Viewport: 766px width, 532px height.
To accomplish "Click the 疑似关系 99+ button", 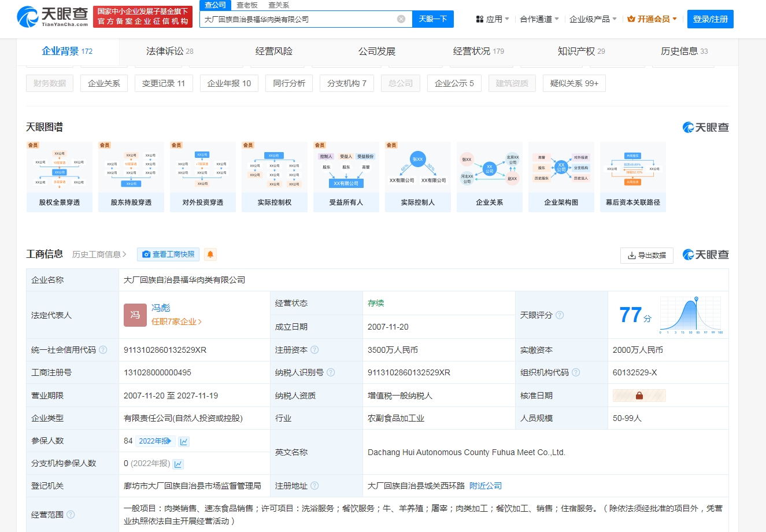I will coord(574,83).
